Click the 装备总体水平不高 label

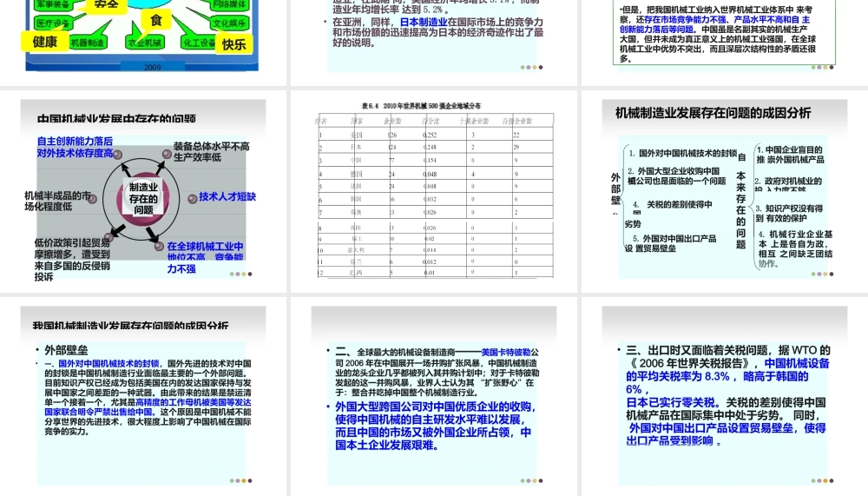(212, 146)
